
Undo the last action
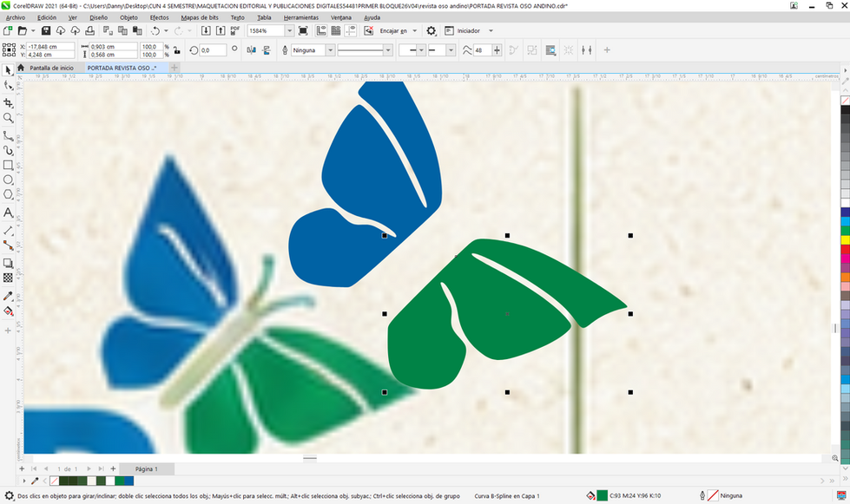point(155,31)
